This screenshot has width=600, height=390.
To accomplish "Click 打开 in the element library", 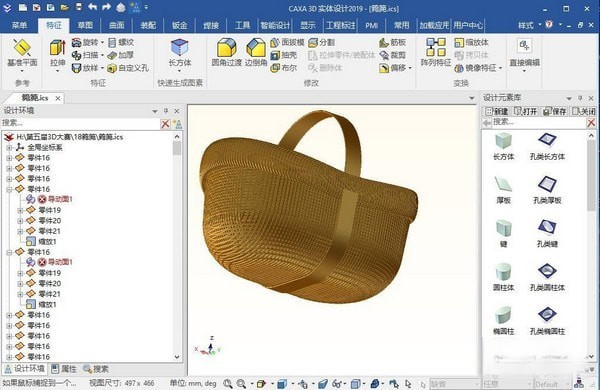I will (526, 111).
